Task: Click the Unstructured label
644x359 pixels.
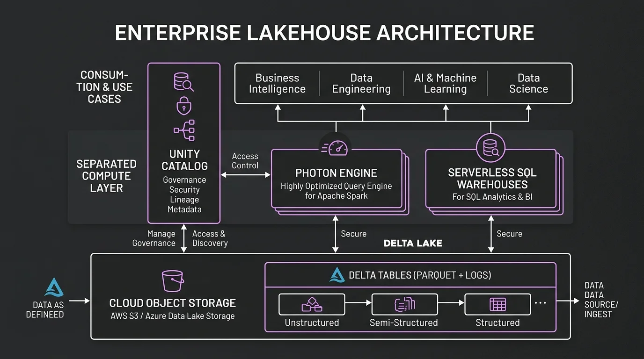Action: coord(312,323)
